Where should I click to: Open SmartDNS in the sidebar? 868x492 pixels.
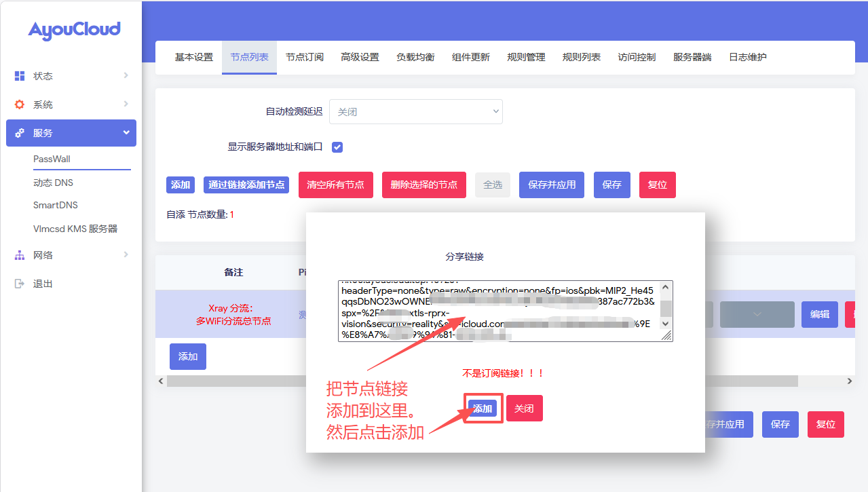(x=56, y=205)
